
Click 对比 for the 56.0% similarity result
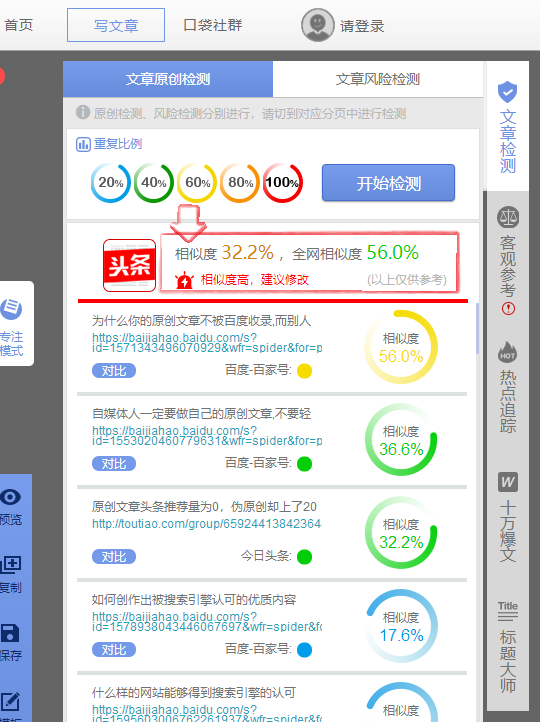[x=114, y=371]
